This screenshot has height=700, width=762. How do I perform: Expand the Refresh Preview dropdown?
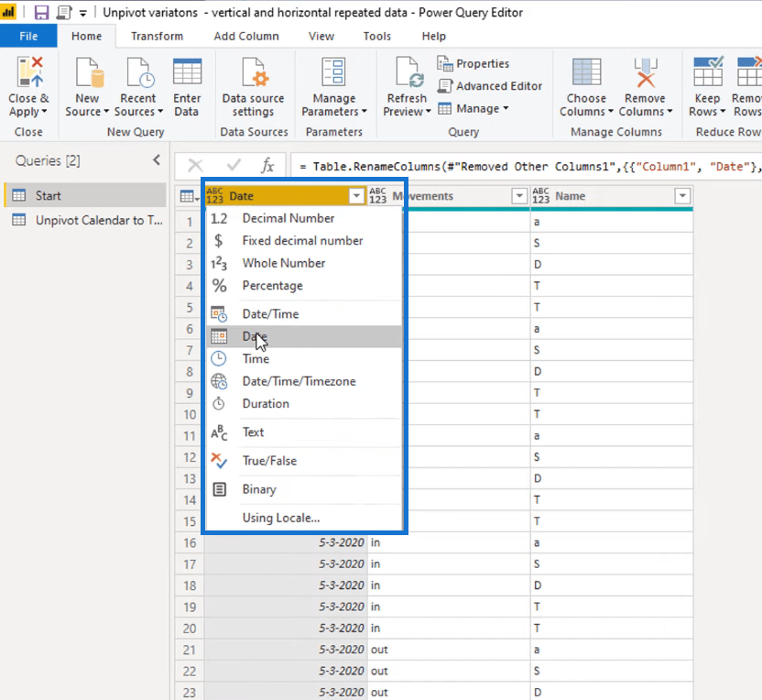tap(428, 112)
